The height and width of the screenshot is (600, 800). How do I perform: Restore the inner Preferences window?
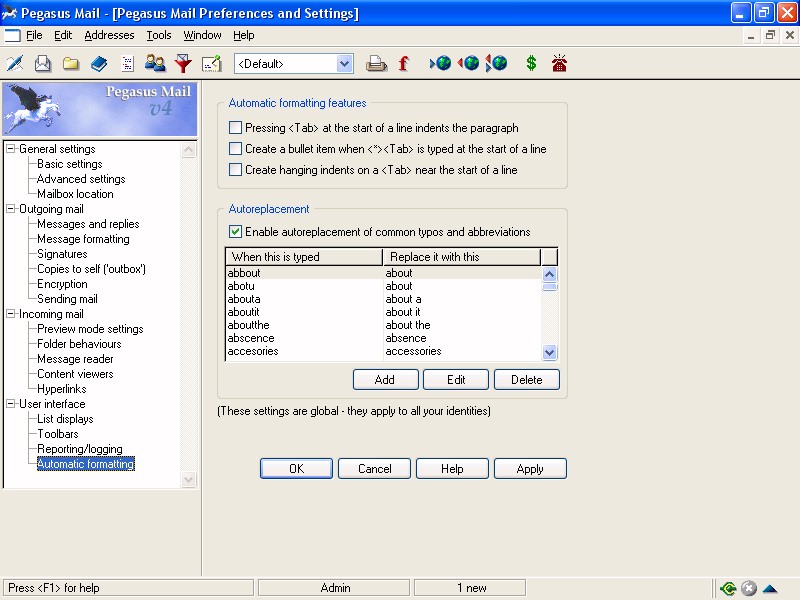(x=770, y=35)
